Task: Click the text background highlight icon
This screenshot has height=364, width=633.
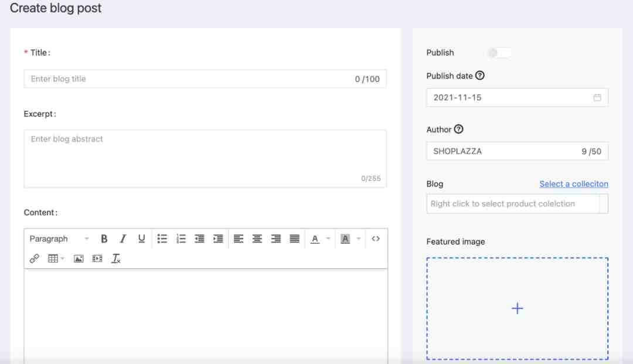Action: click(x=345, y=239)
